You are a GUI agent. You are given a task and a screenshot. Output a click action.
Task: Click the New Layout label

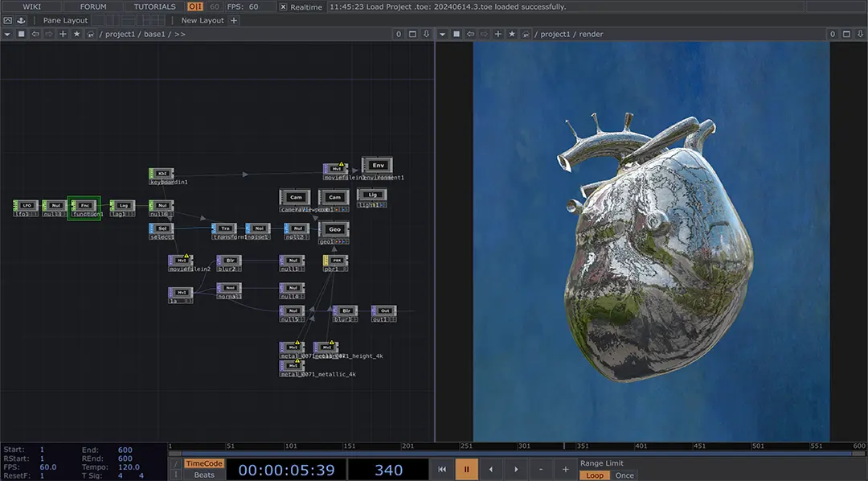203,20
